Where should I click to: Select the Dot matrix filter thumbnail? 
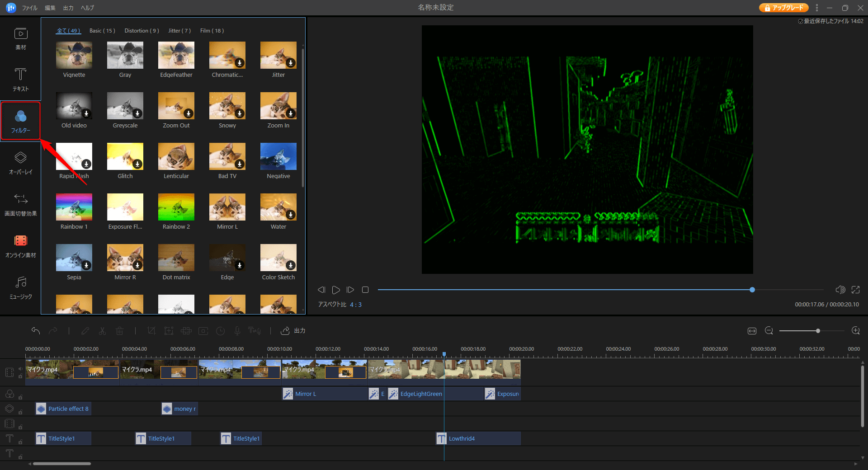pyautogui.click(x=176, y=258)
